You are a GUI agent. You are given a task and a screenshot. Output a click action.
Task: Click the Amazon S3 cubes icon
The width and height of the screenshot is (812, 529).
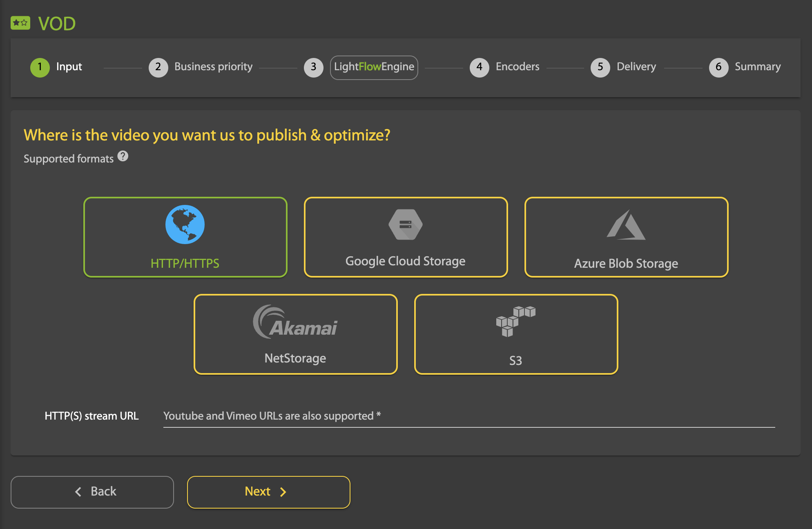(x=515, y=321)
